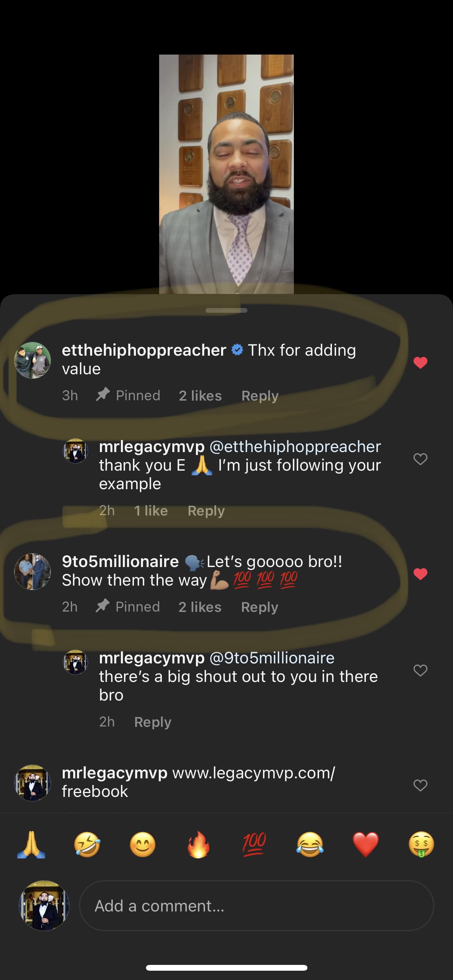Tap the tears of joy emoji reaction

[x=310, y=845]
